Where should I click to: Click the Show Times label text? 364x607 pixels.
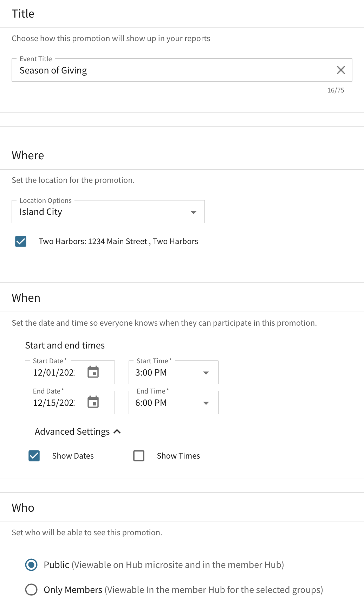click(x=178, y=456)
